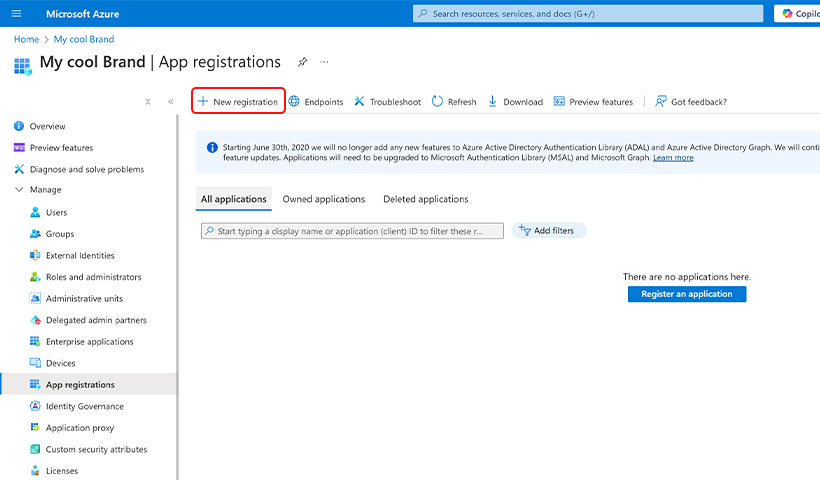
Task: Open the Copilot button in header
Action: [x=797, y=14]
